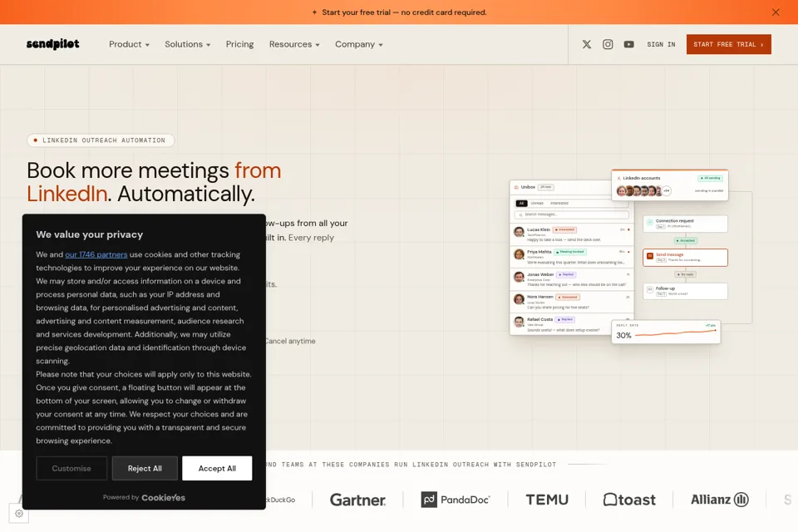This screenshot has width=798, height=532.
Task: Click the Follow-up step card
Action: pyautogui.click(x=686, y=291)
